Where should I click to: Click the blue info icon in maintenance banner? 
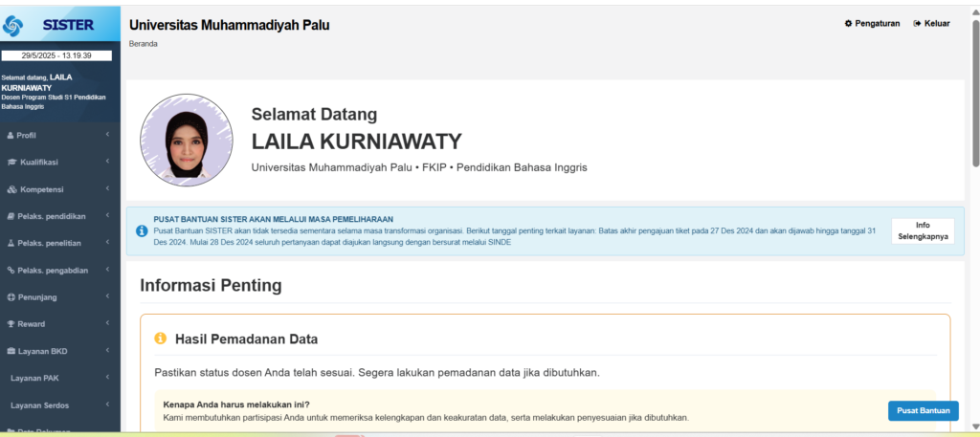tap(142, 231)
